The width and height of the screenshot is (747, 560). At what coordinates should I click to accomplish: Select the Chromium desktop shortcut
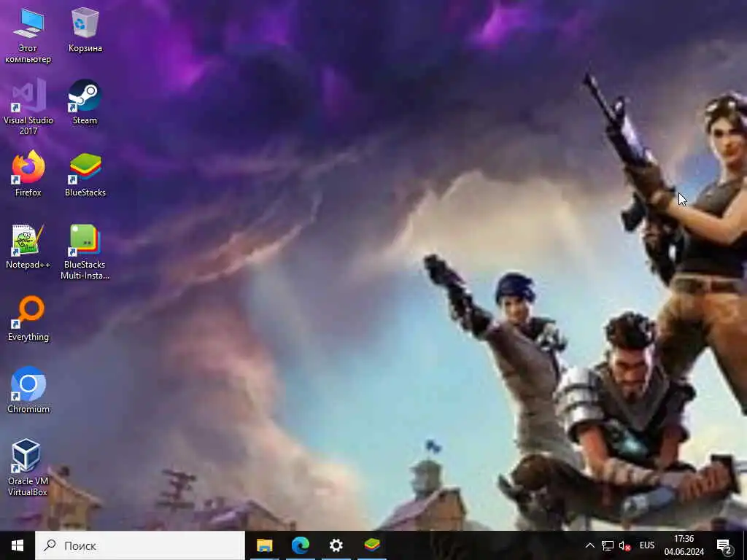pyautogui.click(x=28, y=391)
